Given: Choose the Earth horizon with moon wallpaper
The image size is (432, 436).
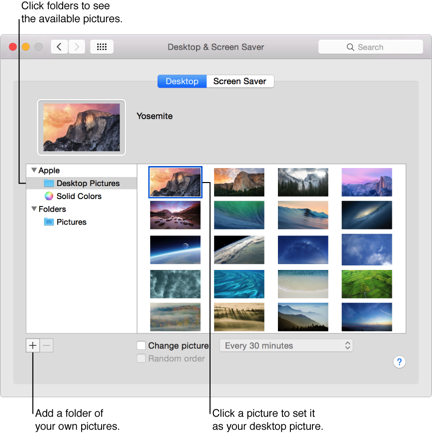Looking at the screenshot, I should point(175,250).
